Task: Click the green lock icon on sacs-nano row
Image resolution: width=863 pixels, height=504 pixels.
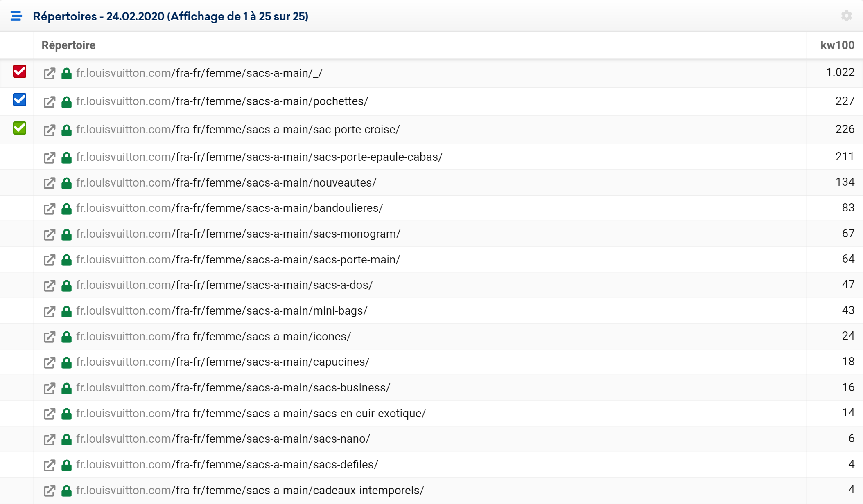Action: 66,439
